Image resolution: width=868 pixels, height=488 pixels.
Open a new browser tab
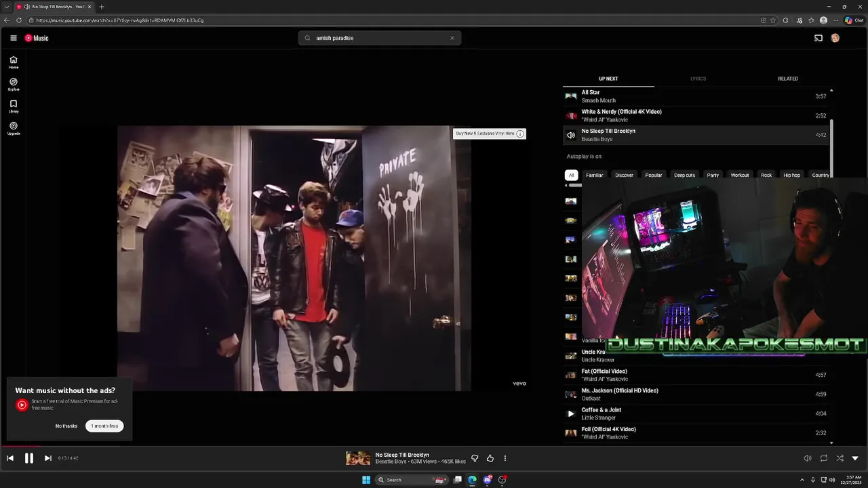[102, 7]
